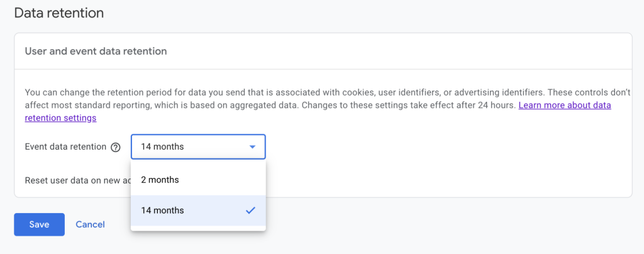Select the 2 months option
The image size is (644, 254).
(160, 180)
